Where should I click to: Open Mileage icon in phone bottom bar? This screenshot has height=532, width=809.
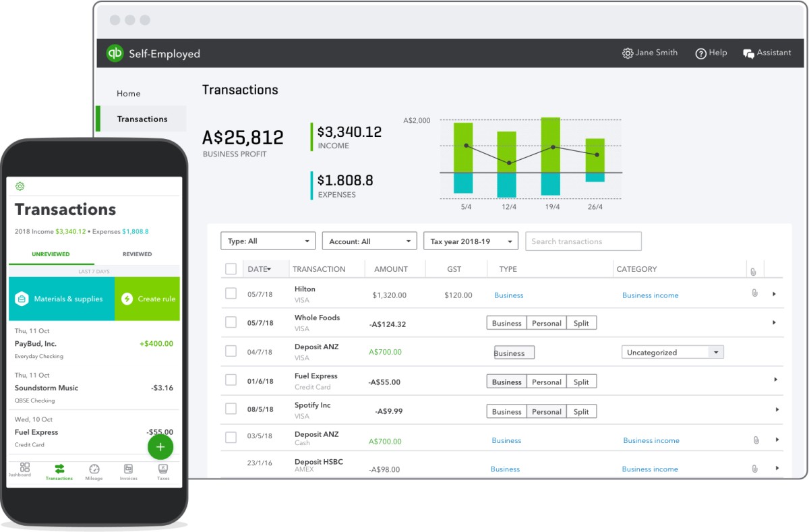94,469
